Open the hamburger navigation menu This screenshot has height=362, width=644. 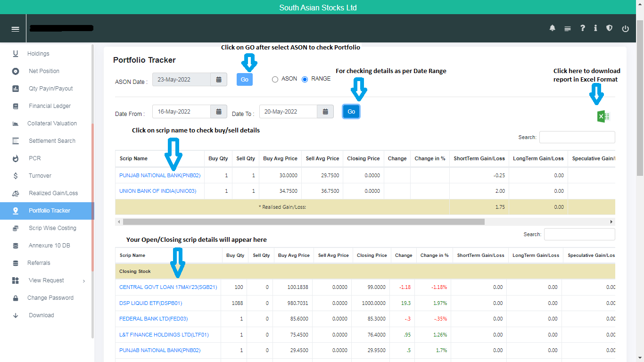click(16, 29)
